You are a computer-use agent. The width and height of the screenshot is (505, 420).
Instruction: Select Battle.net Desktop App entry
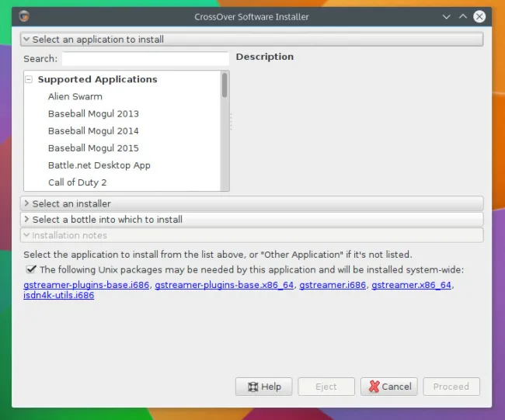click(99, 165)
